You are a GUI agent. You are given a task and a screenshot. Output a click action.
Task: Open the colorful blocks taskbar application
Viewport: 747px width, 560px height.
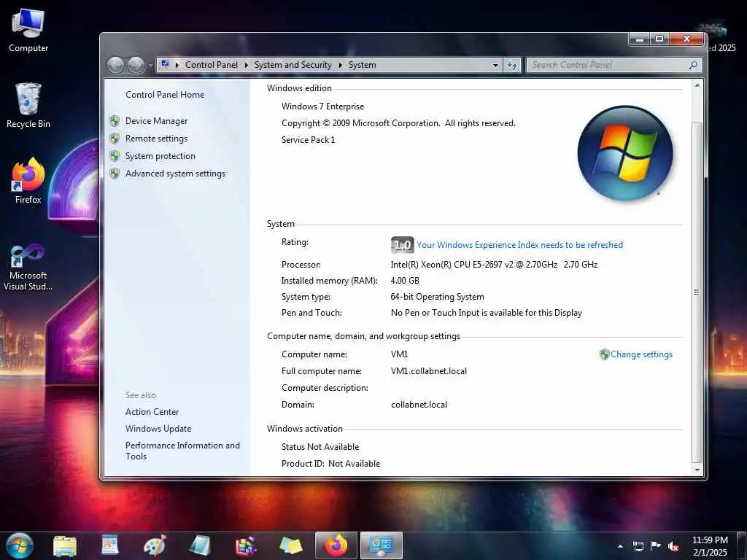point(246,545)
